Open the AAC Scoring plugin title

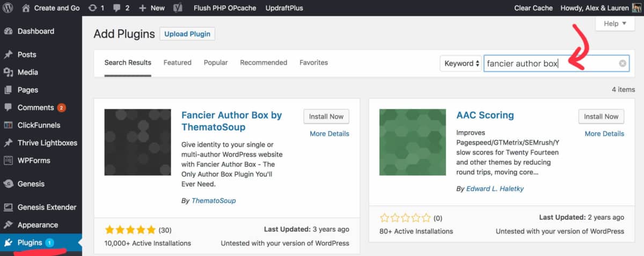coord(485,115)
